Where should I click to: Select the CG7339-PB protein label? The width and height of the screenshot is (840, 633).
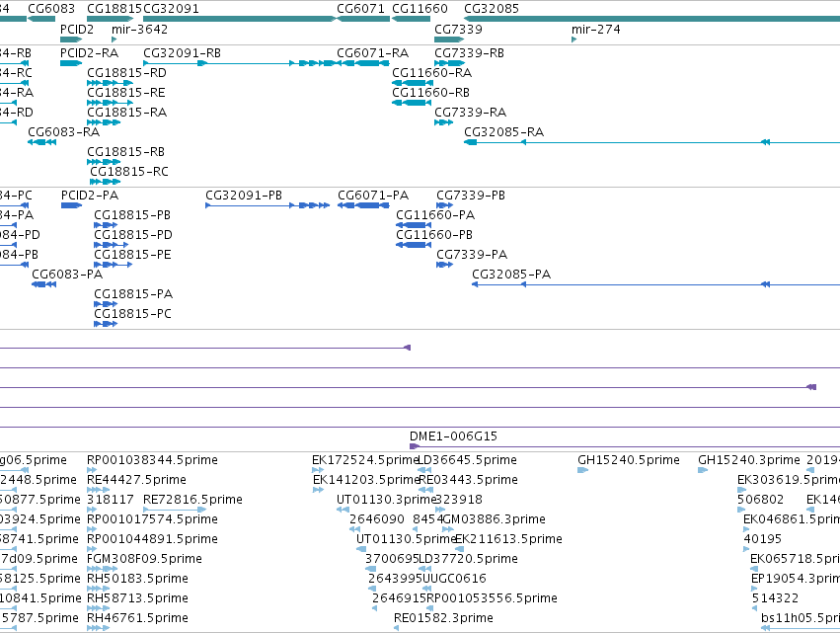[471, 196]
